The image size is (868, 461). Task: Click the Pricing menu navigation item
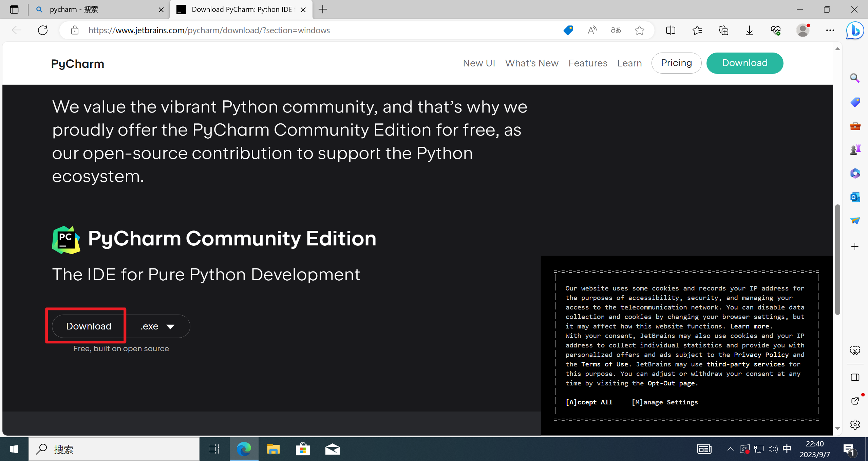pyautogui.click(x=676, y=63)
